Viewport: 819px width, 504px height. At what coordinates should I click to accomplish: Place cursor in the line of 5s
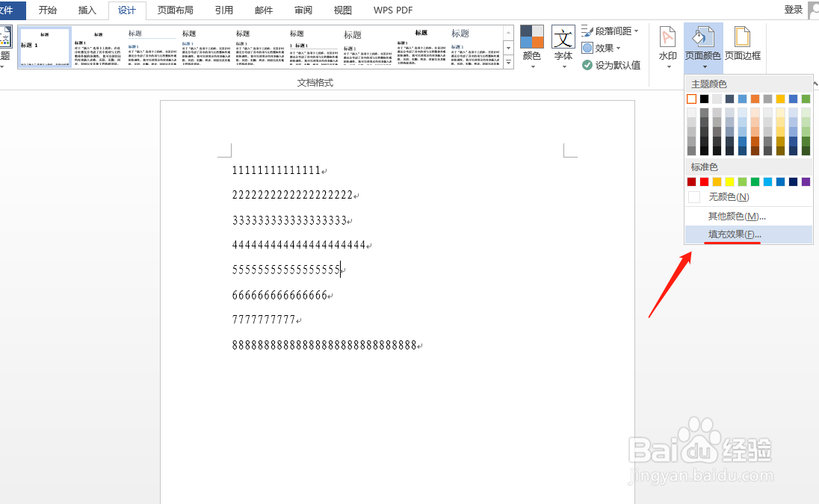[286, 270]
